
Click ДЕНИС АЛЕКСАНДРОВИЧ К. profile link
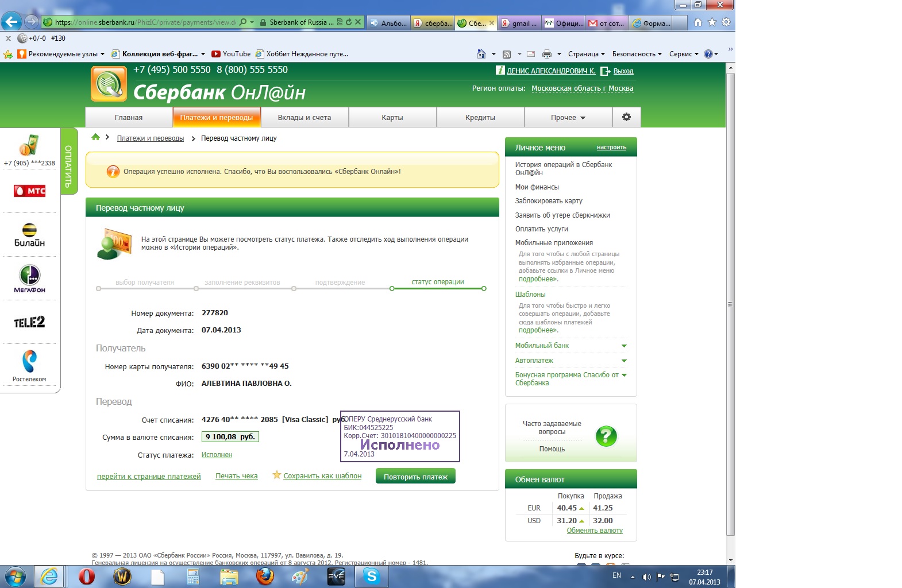[x=551, y=71]
